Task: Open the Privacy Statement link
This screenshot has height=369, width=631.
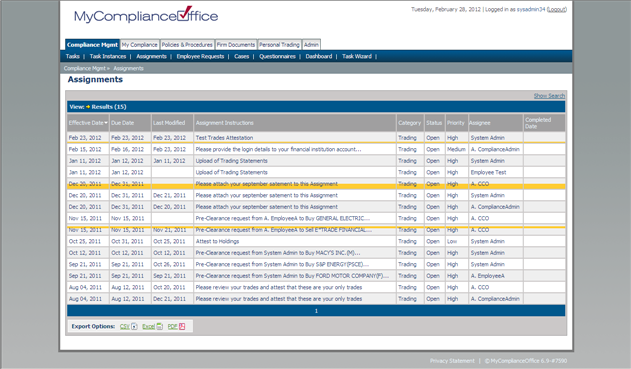Action: click(452, 361)
